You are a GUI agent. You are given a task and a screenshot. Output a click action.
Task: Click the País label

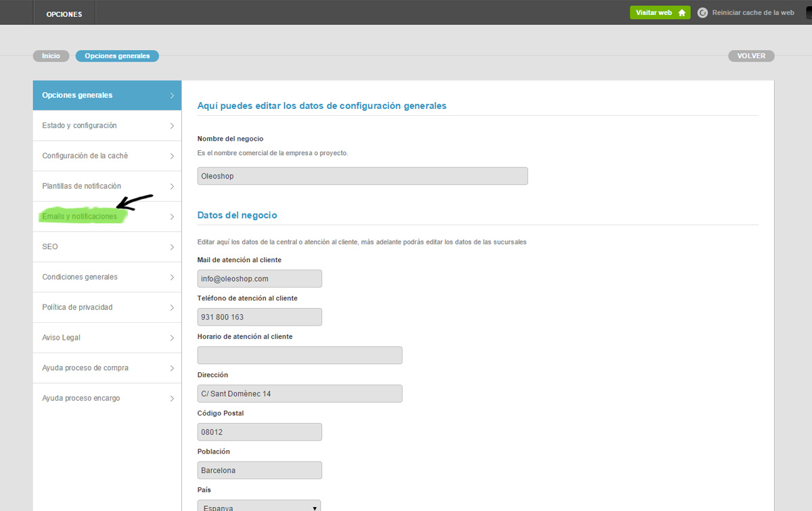pyautogui.click(x=204, y=489)
